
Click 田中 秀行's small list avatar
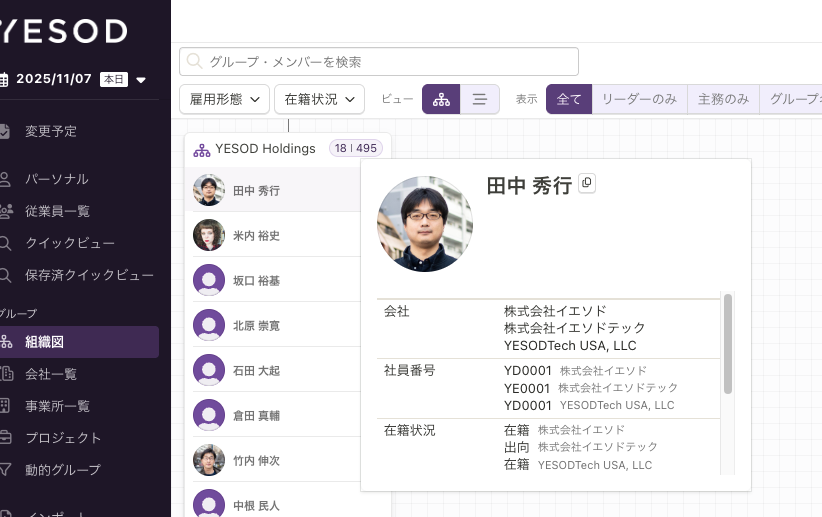pos(209,190)
